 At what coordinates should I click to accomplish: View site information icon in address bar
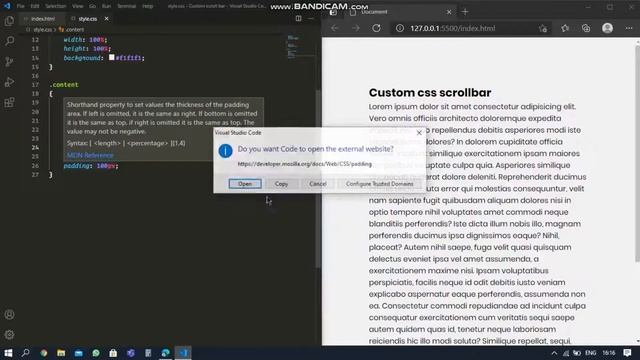(400, 28)
